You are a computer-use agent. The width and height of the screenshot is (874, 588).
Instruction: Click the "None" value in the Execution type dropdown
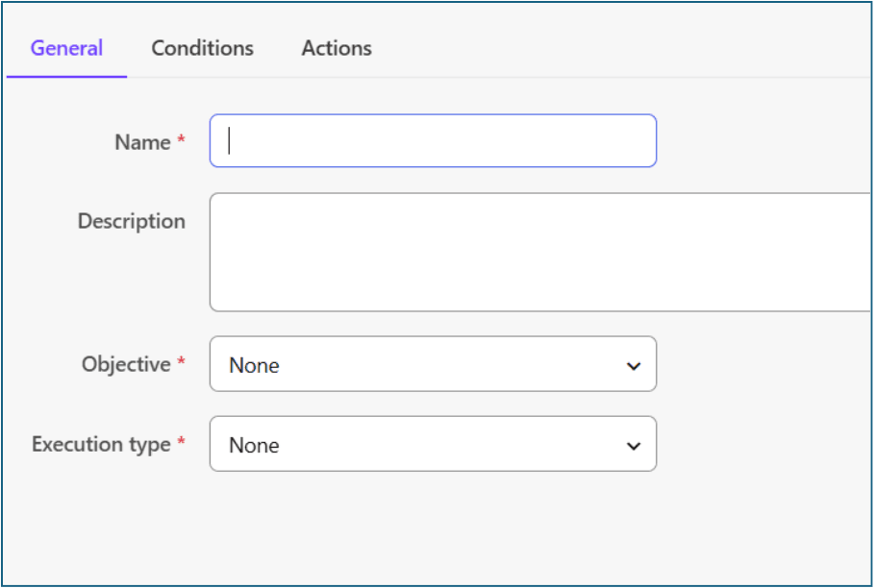[254, 445]
